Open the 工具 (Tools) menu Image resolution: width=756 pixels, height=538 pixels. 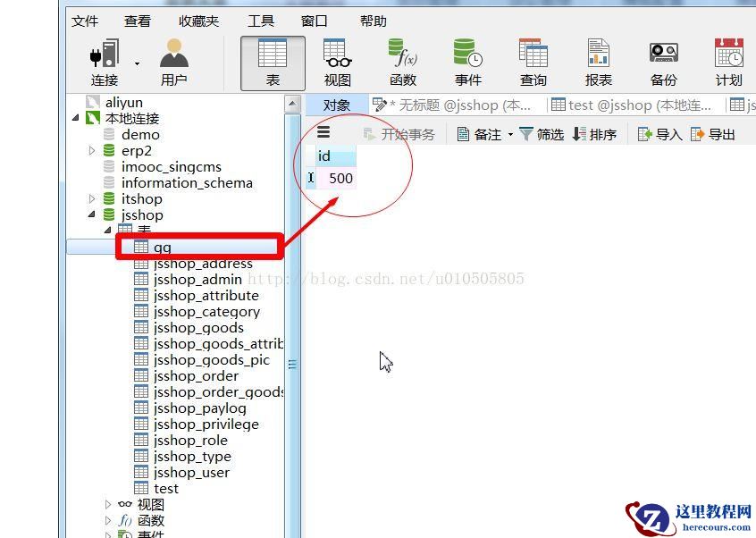[260, 21]
